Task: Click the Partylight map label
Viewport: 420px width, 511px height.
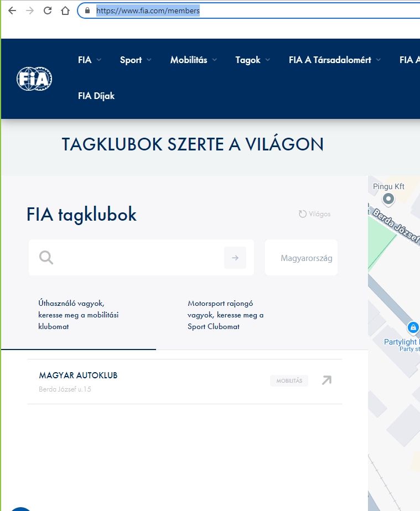Action: click(402, 342)
